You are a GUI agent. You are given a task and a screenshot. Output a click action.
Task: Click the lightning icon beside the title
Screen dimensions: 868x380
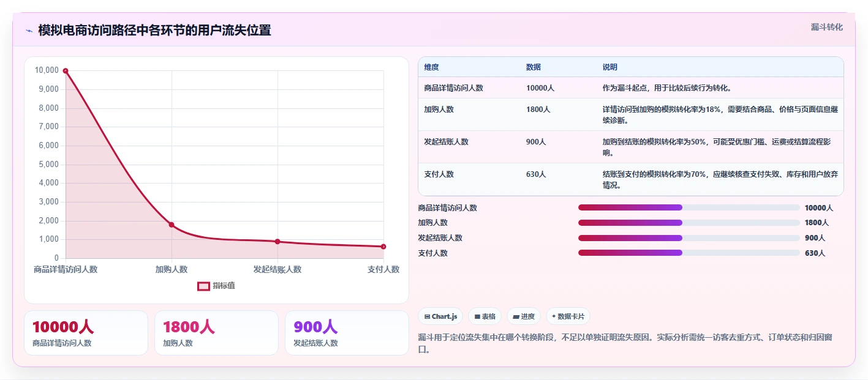point(29,31)
